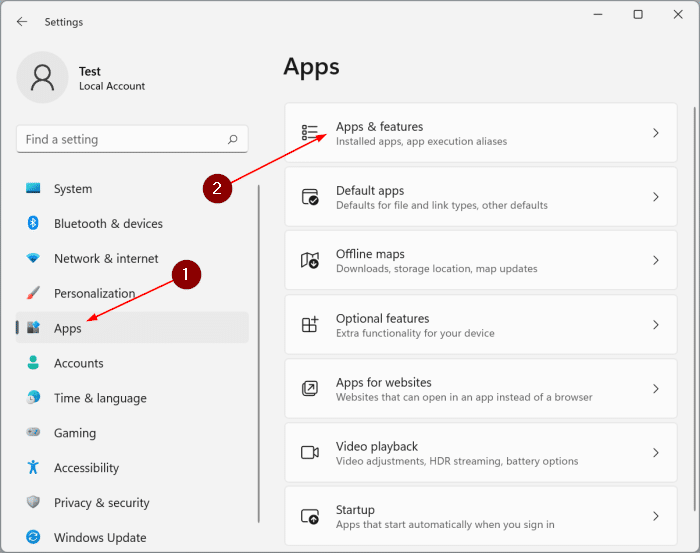
Task: Select Personalization in sidebar
Action: pyautogui.click(x=132, y=293)
